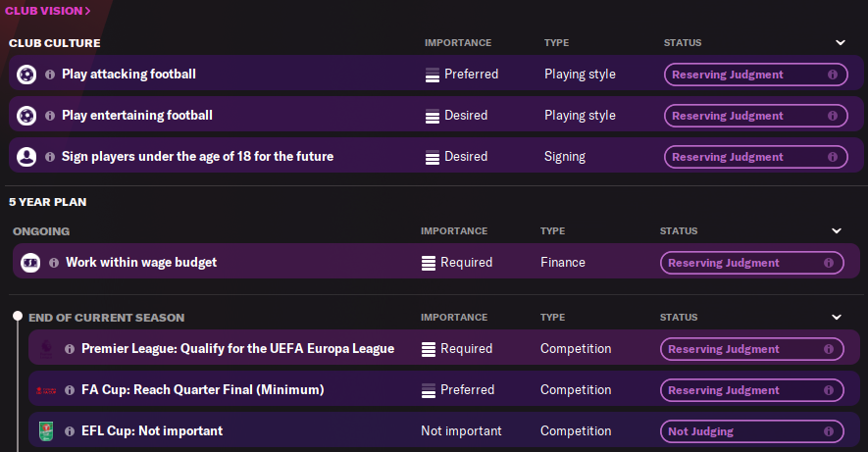
Task: Click the FA Cup logo icon
Action: pos(46,390)
